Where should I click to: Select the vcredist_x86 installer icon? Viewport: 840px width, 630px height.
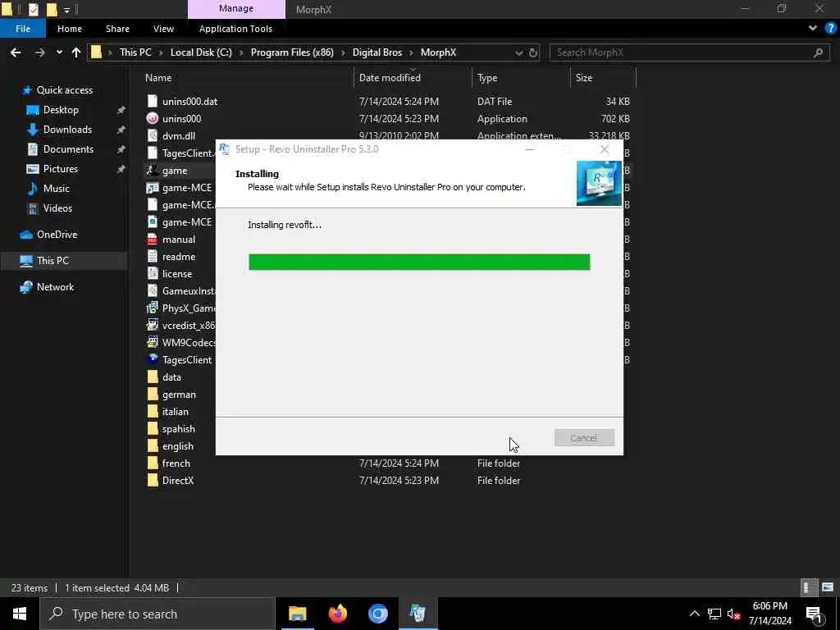point(153,325)
